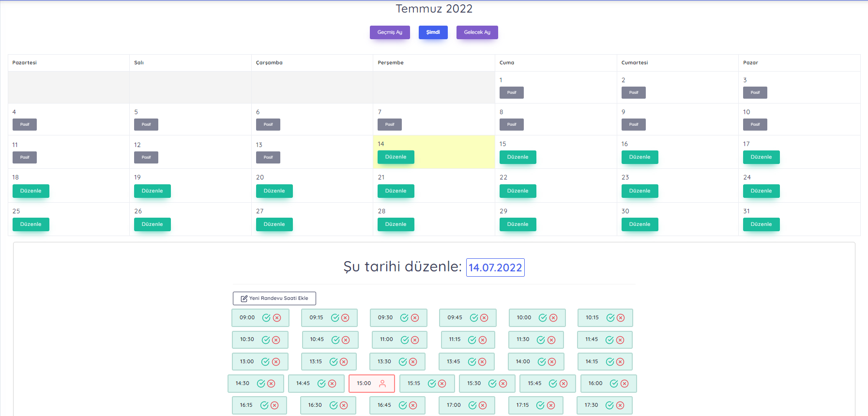
Task: Go to previous month with Geçmiş Ay
Action: coord(390,32)
